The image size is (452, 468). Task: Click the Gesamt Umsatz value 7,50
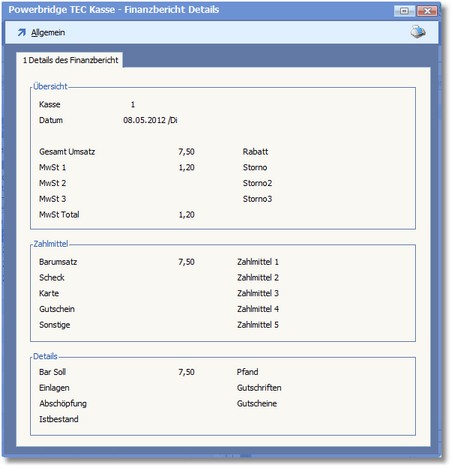coord(186,152)
